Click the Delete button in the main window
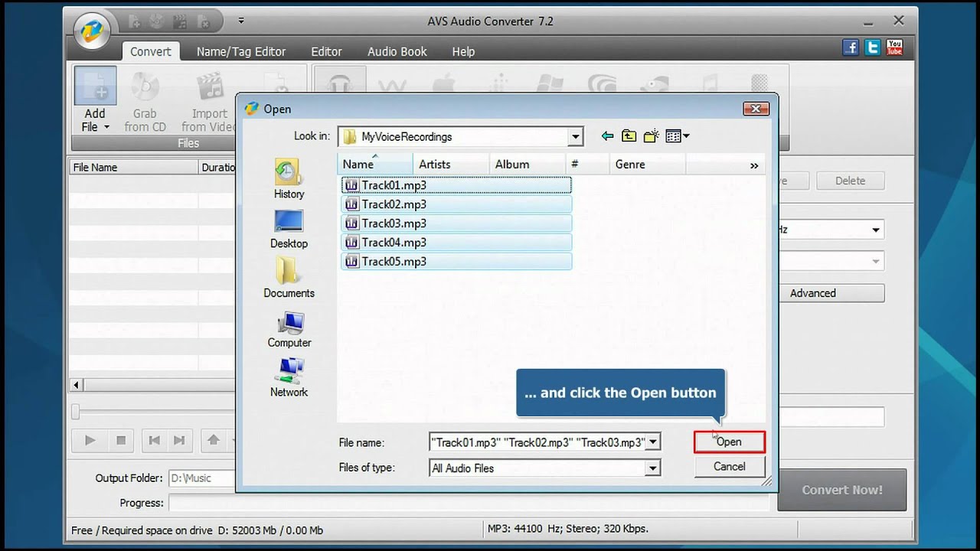980x551 pixels. 850,181
